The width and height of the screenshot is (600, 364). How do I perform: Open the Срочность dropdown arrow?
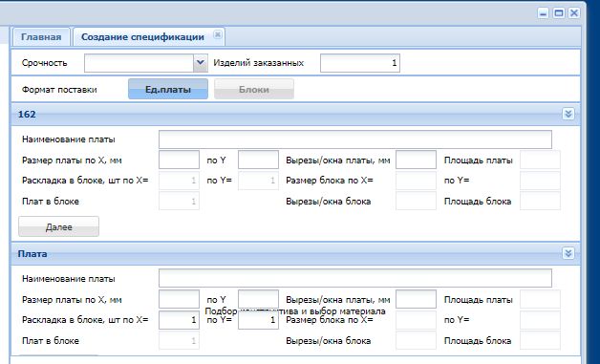200,63
